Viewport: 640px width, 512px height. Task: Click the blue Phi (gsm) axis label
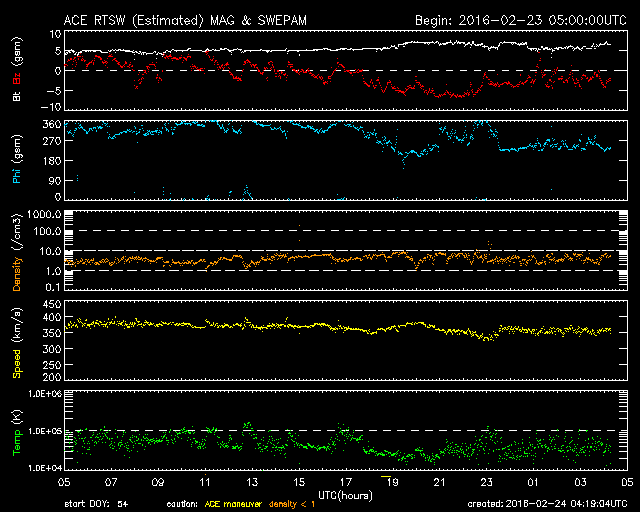[x=16, y=163]
